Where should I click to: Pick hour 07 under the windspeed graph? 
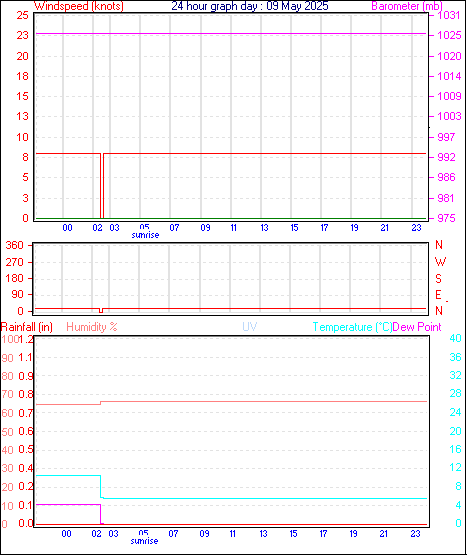[x=174, y=227]
